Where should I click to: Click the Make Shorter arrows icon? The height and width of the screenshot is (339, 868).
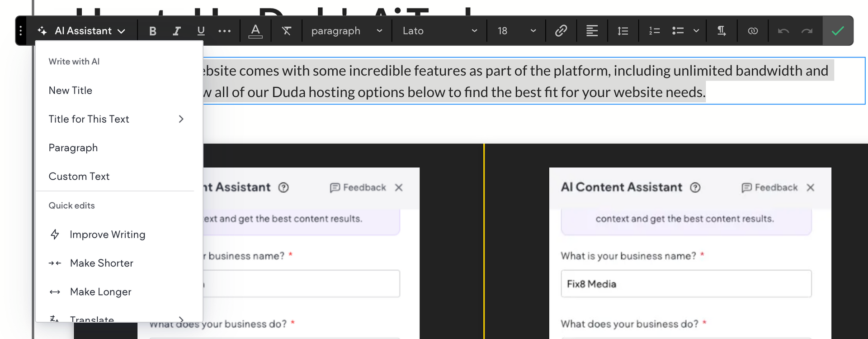(55, 263)
